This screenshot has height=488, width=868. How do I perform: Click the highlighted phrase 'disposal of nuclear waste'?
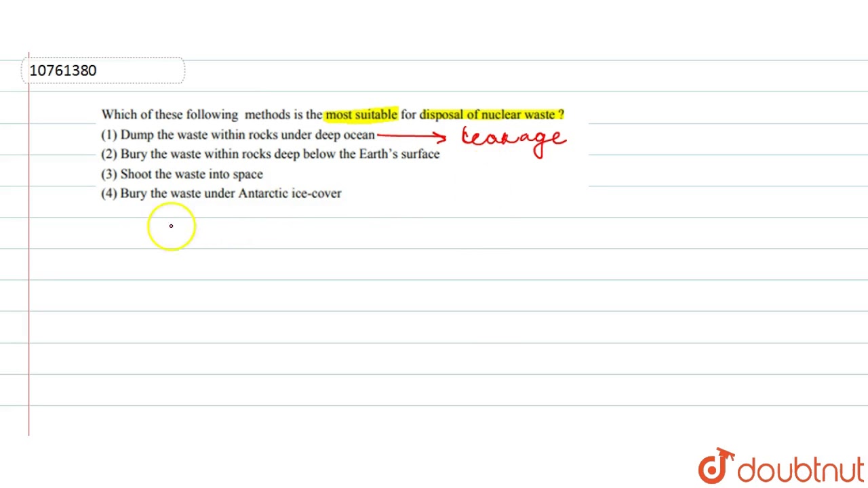click(488, 115)
